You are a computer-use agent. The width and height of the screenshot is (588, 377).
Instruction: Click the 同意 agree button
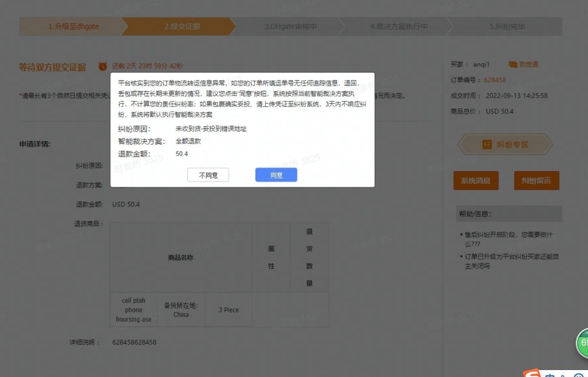click(276, 175)
